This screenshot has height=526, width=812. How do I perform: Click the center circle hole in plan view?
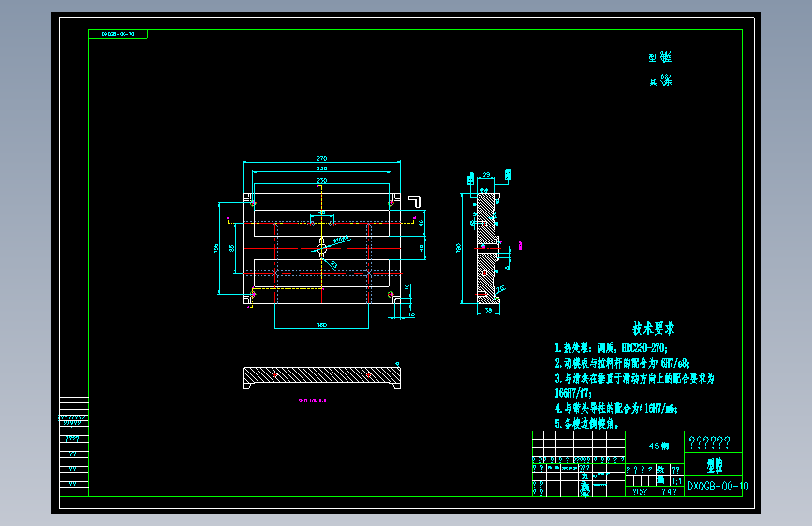tap(321, 249)
